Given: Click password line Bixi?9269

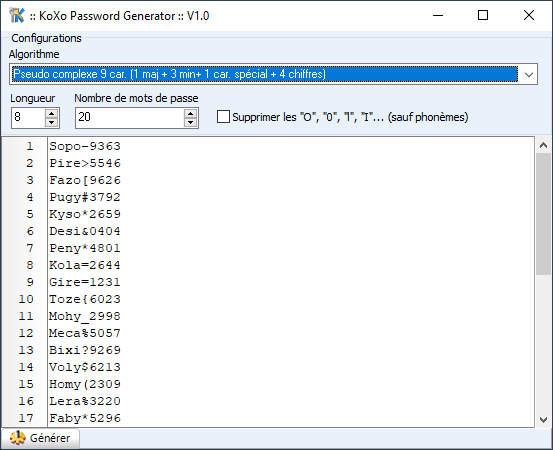Looking at the screenshot, I should [x=85, y=350].
